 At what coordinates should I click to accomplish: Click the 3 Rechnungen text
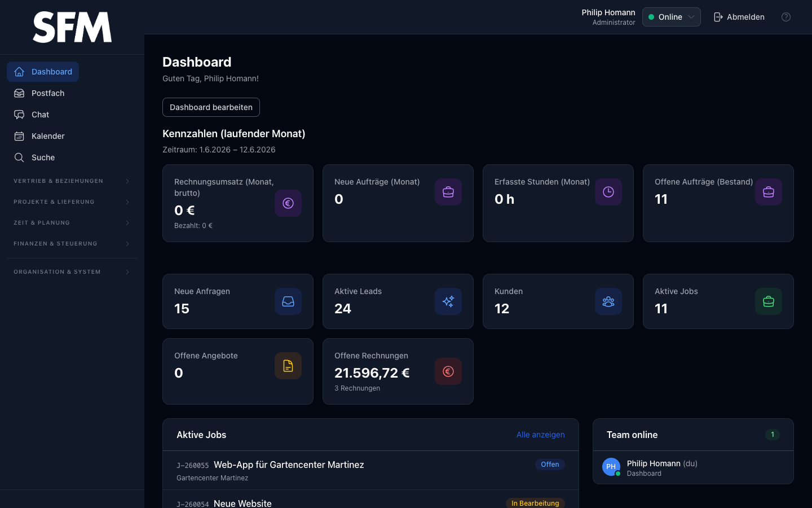tap(357, 388)
